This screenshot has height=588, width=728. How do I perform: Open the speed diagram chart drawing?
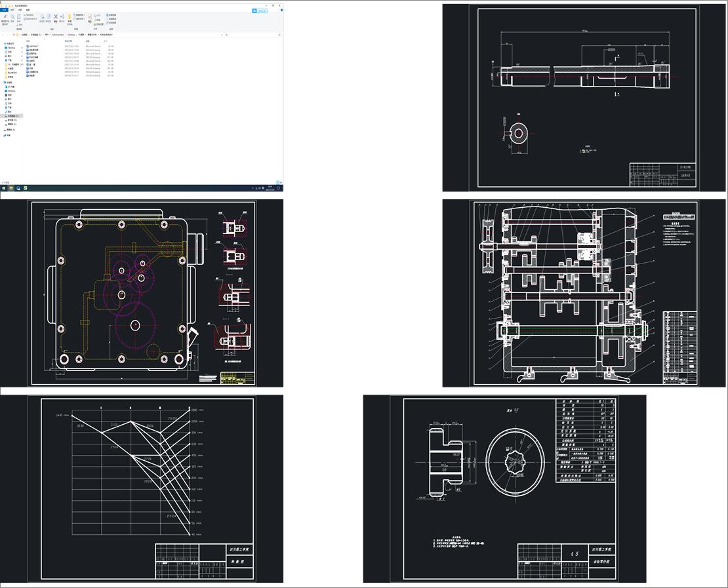[x=142, y=488]
